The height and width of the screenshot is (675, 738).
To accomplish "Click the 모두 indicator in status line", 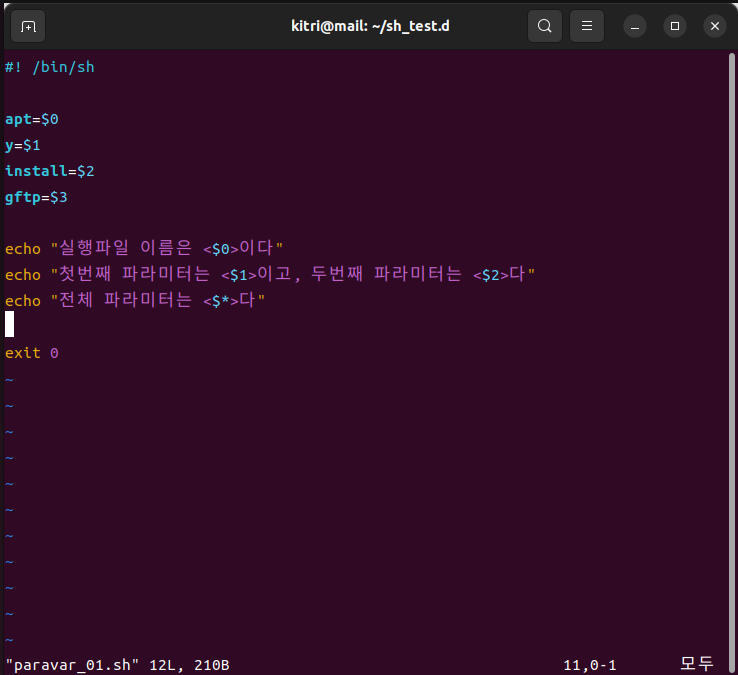I will point(697,664).
